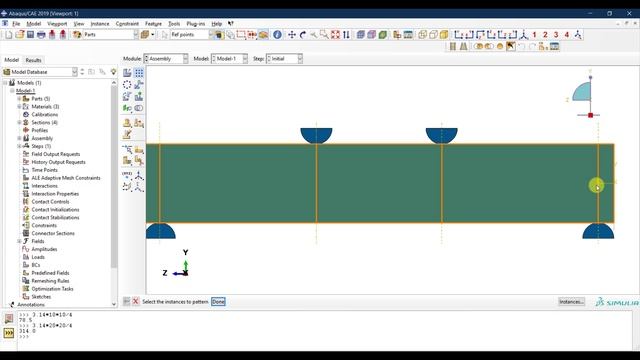The height and width of the screenshot is (360, 640).
Task: Apply view number 2
Action: click(x=545, y=35)
